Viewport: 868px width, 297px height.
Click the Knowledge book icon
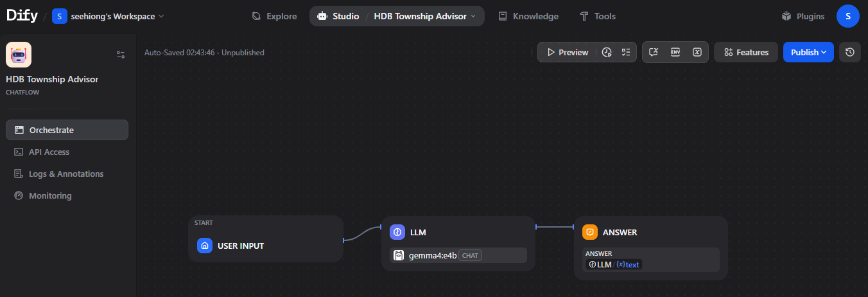503,16
